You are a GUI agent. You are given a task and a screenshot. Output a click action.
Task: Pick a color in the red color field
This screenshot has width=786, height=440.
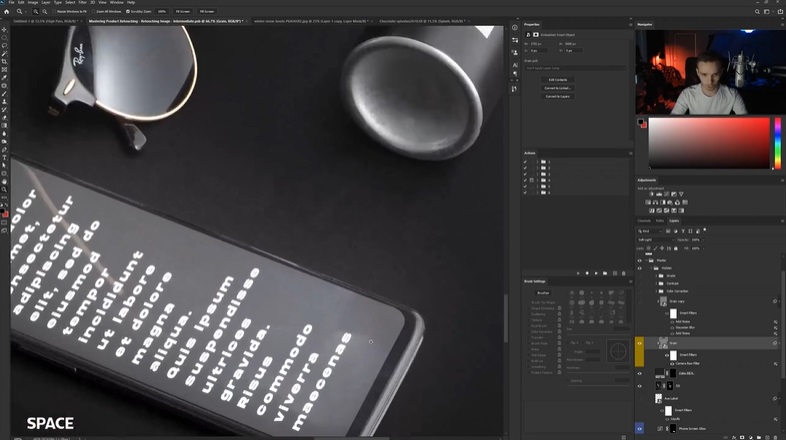coord(709,143)
